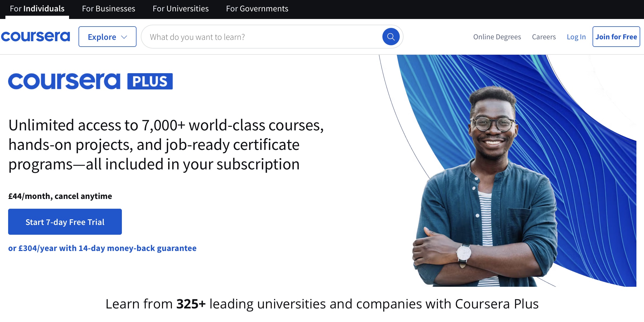Image resolution: width=644 pixels, height=322 pixels.
Task: Click the hero image of smiling man
Action: (508, 171)
